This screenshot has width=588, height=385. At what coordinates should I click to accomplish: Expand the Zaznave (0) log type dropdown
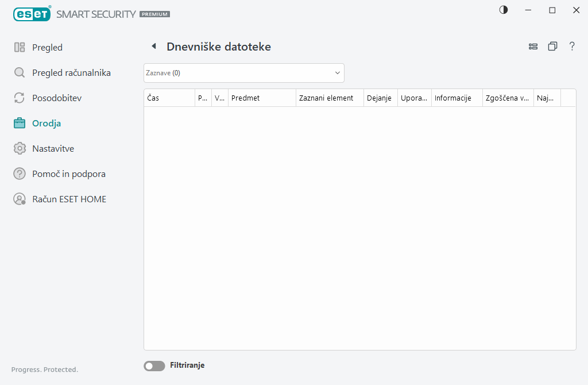pyautogui.click(x=243, y=73)
